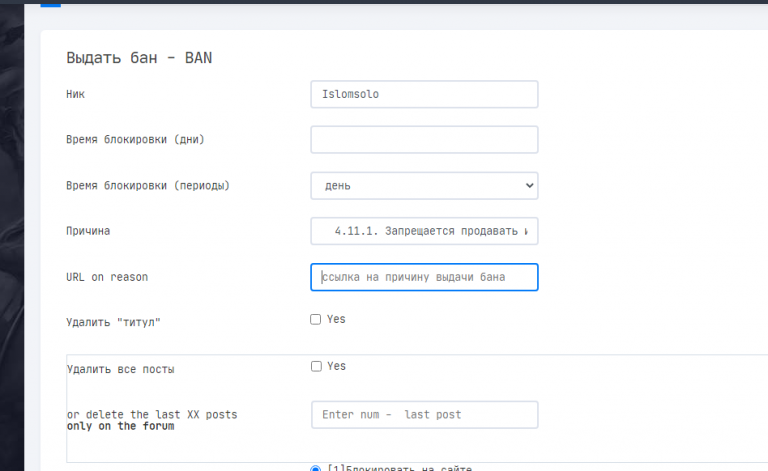Click the Yes label beside Удалить все посты
Viewport: 768px width, 471px height.
pyautogui.click(x=336, y=366)
